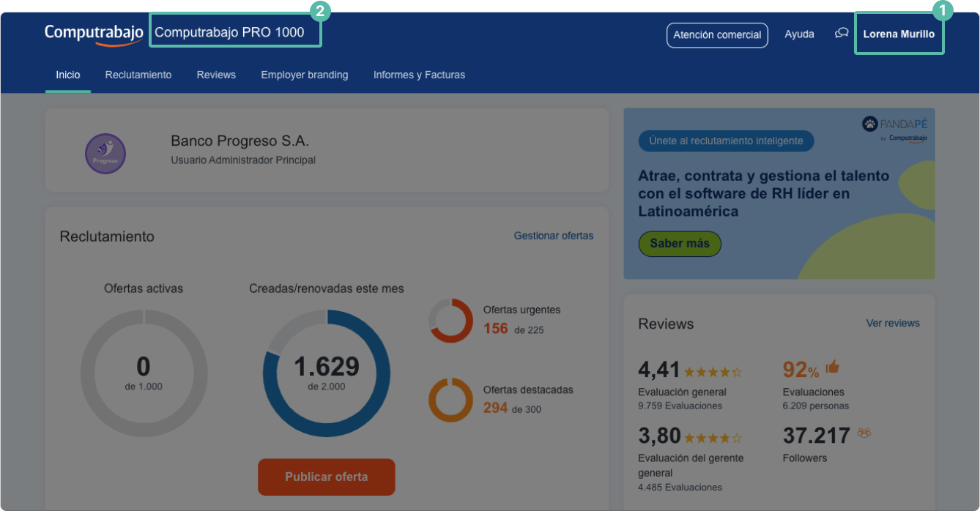Follow the Ver reviews link
The width and height of the screenshot is (980, 511).
[x=892, y=323]
